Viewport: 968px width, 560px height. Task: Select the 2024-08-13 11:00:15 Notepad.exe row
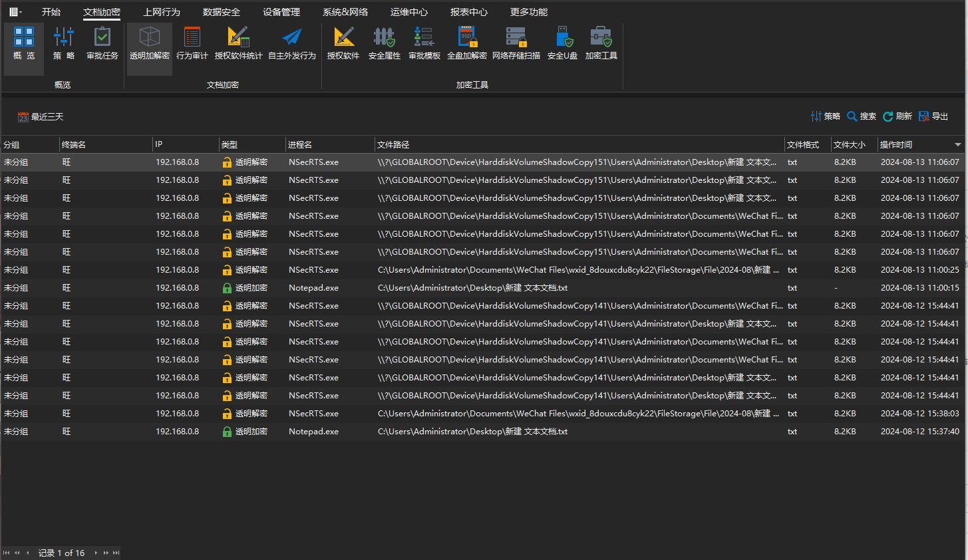484,288
